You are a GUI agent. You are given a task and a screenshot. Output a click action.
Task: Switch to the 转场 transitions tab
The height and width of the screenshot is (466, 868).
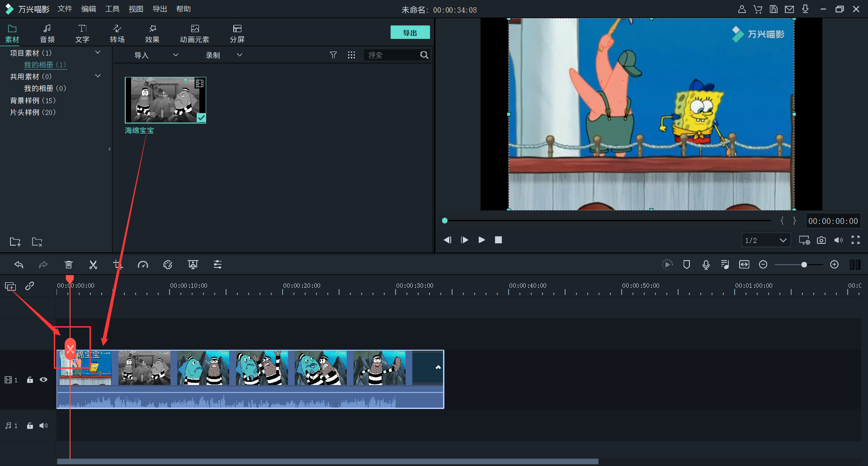click(117, 33)
